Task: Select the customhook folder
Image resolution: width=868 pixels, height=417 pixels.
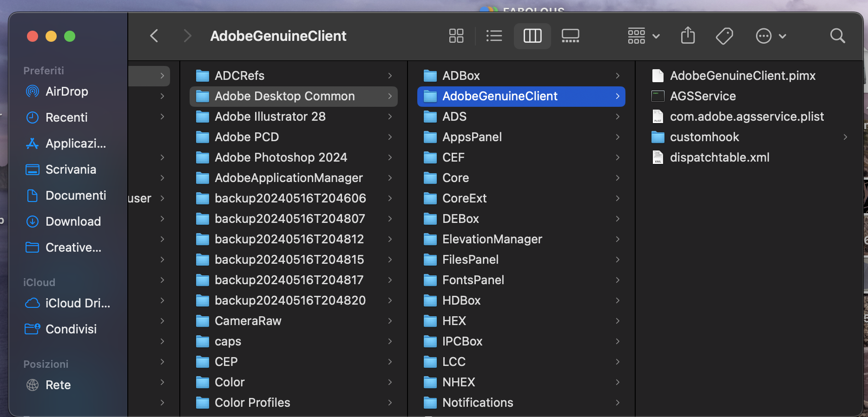Action: 749,137
